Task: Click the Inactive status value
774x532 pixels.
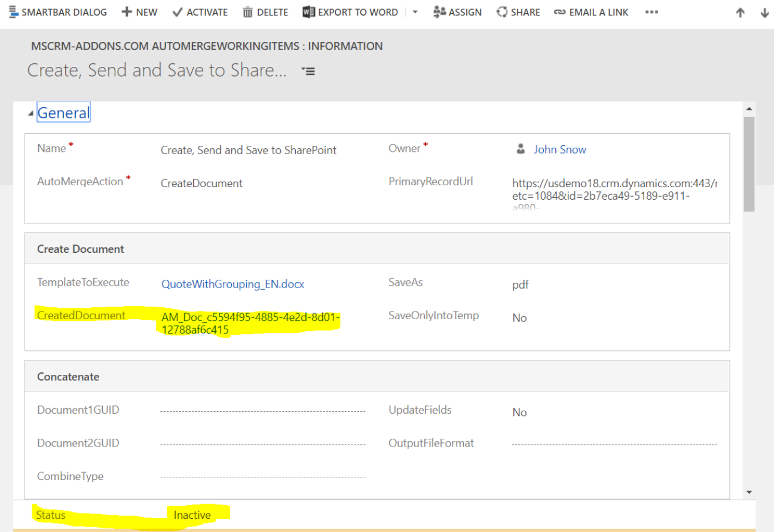Action: (x=192, y=515)
